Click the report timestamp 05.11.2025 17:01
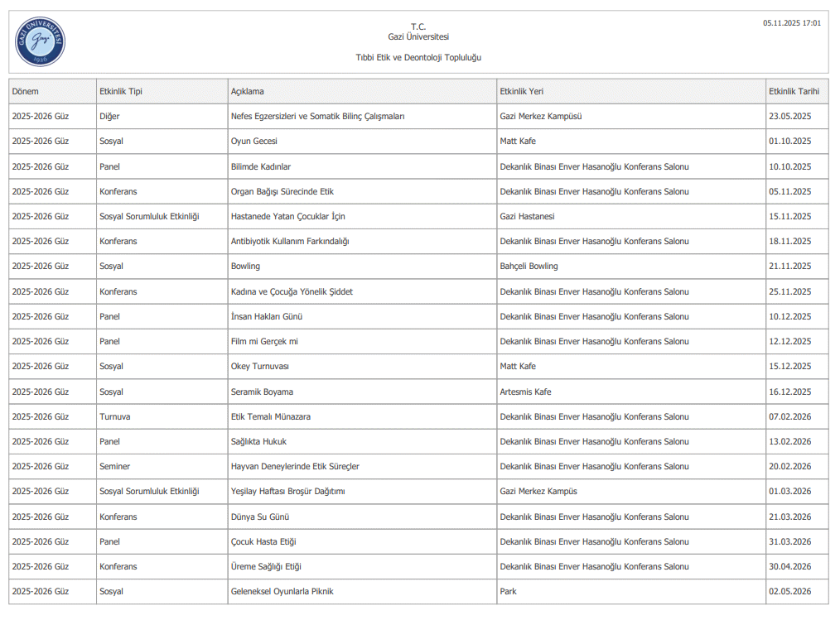 (791, 23)
